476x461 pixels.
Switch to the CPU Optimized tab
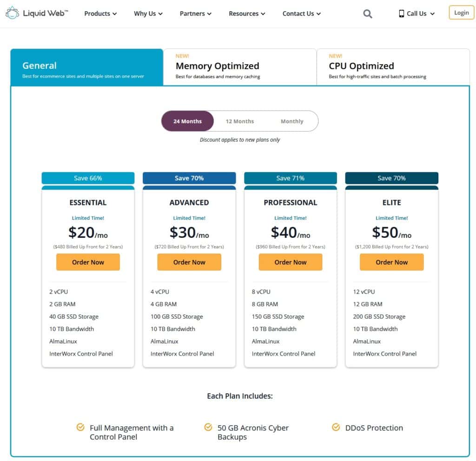[393, 67]
